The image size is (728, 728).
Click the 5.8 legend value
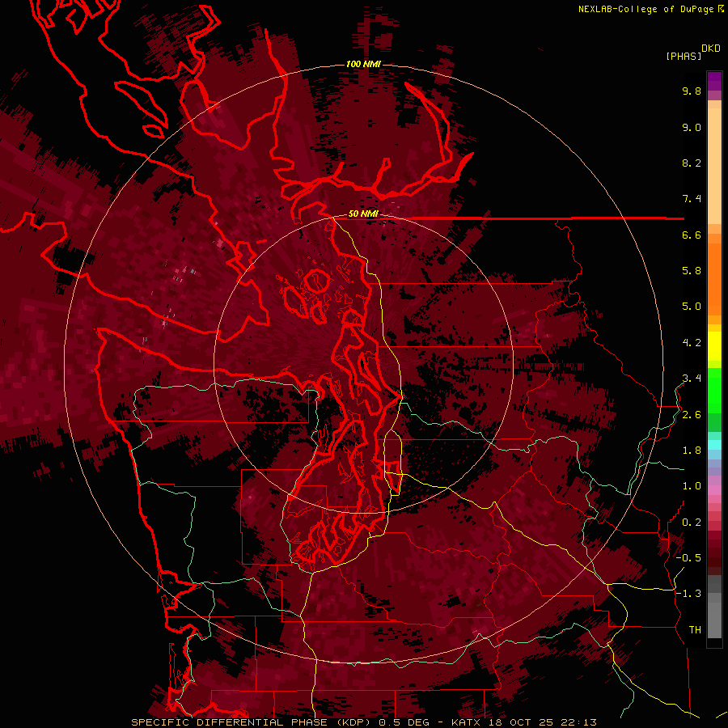(x=692, y=271)
